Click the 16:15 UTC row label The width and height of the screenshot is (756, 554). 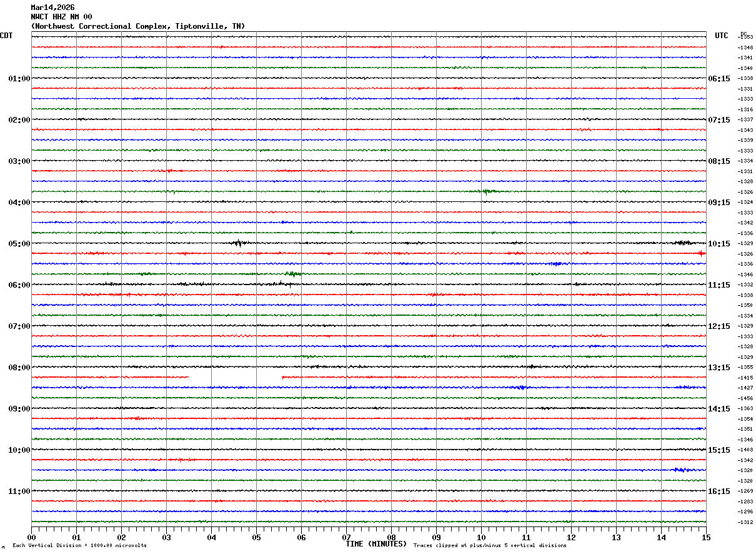click(719, 491)
